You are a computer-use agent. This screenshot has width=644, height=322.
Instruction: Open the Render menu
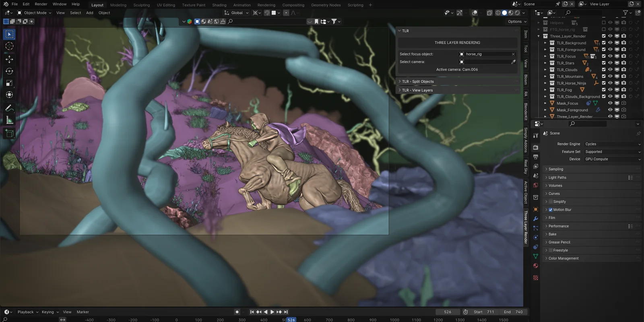(41, 4)
